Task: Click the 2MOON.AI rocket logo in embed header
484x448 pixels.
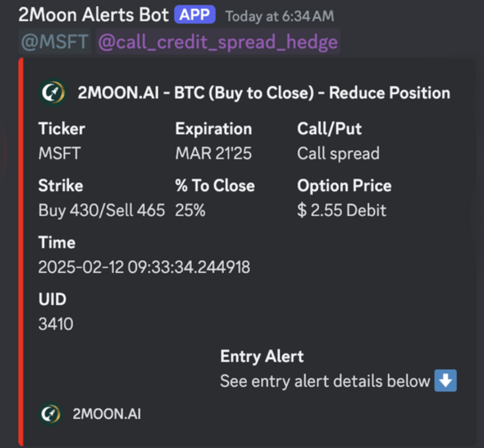Action: (x=52, y=93)
